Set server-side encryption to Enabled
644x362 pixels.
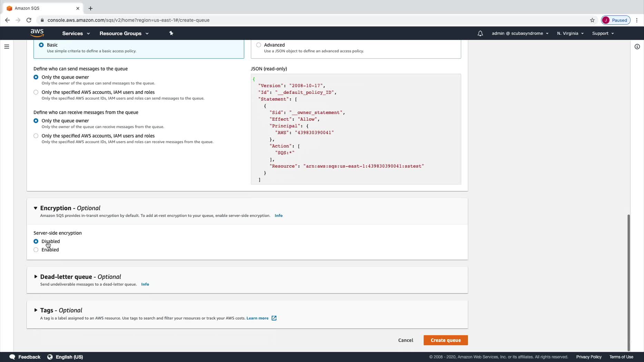[36, 250]
